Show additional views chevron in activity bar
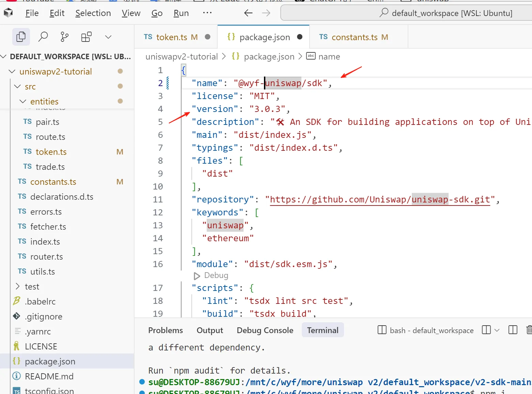Image resolution: width=532 pixels, height=394 pixels. tap(108, 37)
